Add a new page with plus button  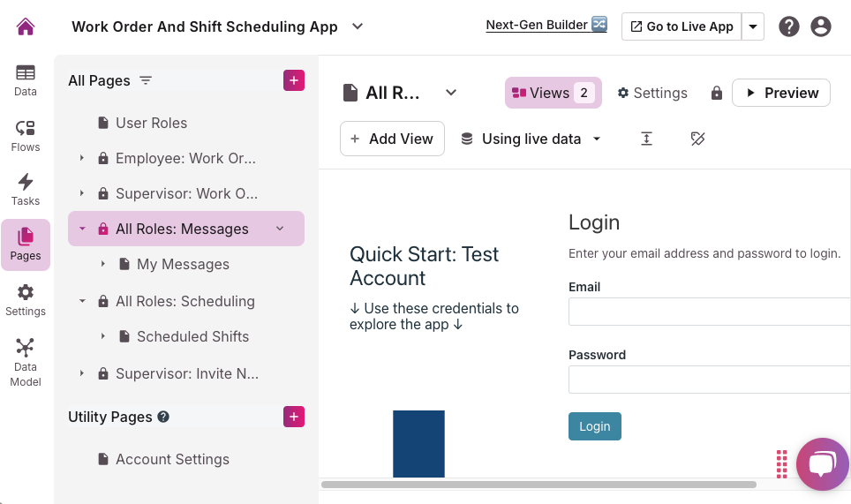point(294,80)
